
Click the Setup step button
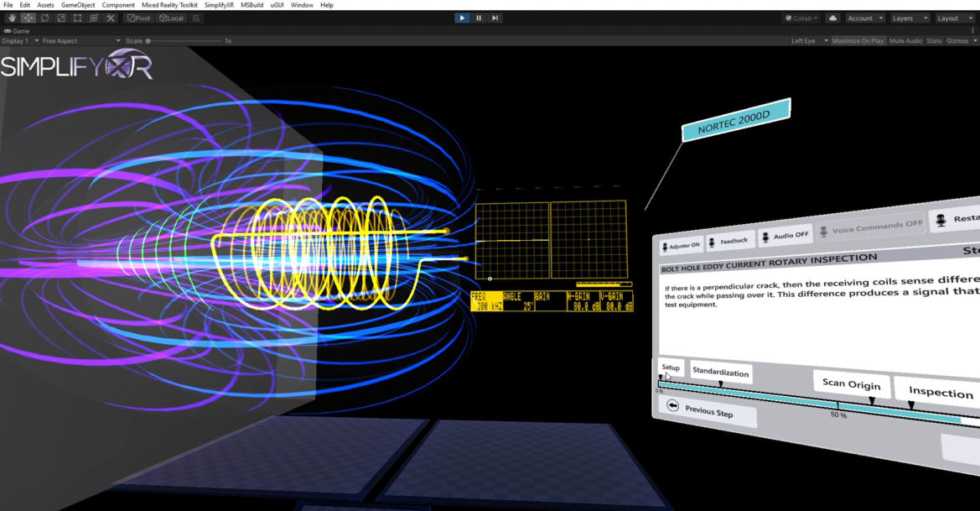(x=671, y=368)
